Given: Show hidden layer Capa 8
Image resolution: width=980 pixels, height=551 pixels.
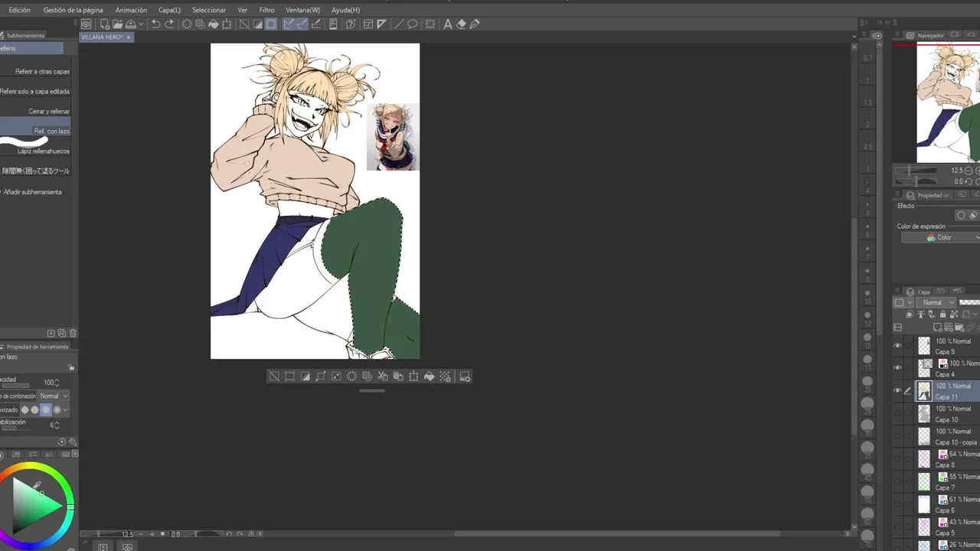Looking at the screenshot, I should (x=897, y=458).
